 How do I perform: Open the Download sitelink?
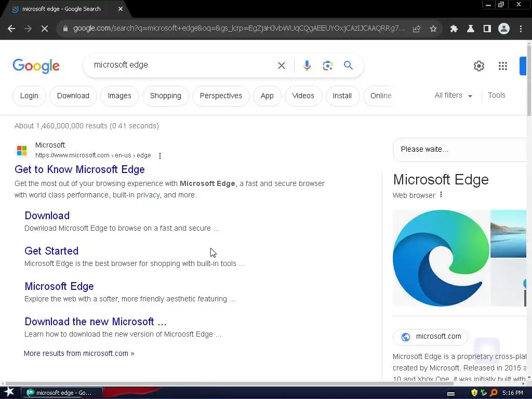pyautogui.click(x=47, y=216)
